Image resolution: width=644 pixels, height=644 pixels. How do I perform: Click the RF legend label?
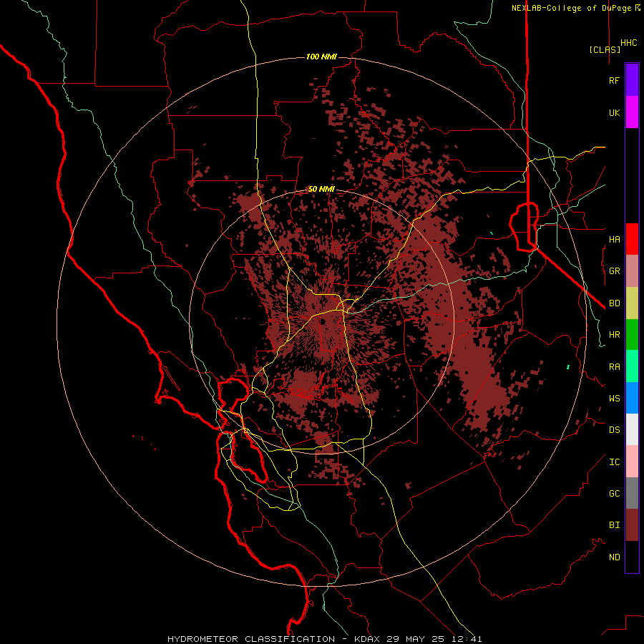(x=615, y=80)
